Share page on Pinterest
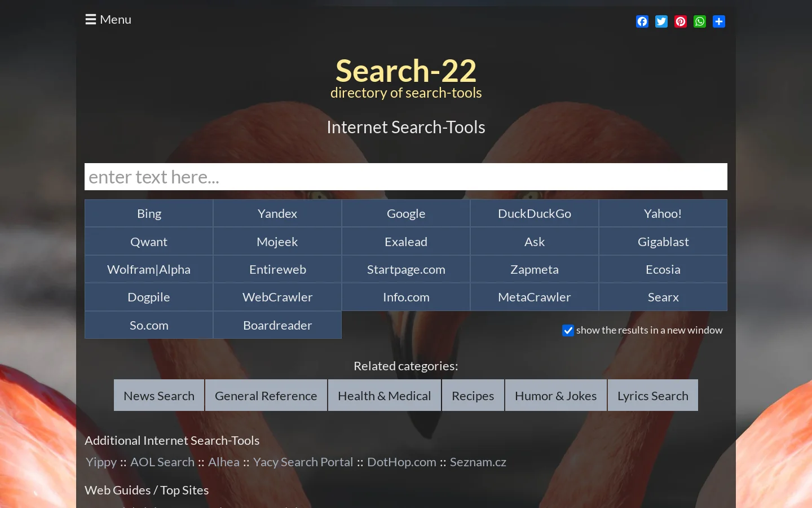This screenshot has width=812, height=508. pyautogui.click(x=681, y=21)
